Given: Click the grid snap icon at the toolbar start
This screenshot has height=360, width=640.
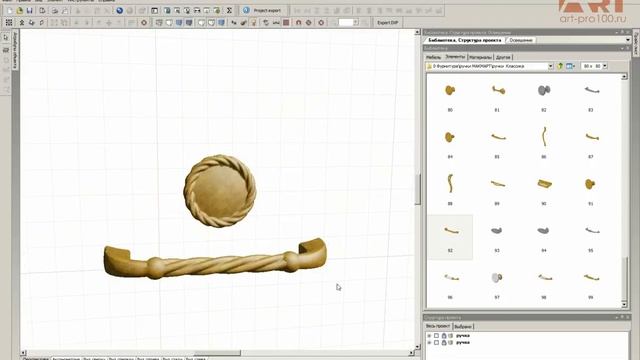Looking at the screenshot, I should tap(9, 22).
